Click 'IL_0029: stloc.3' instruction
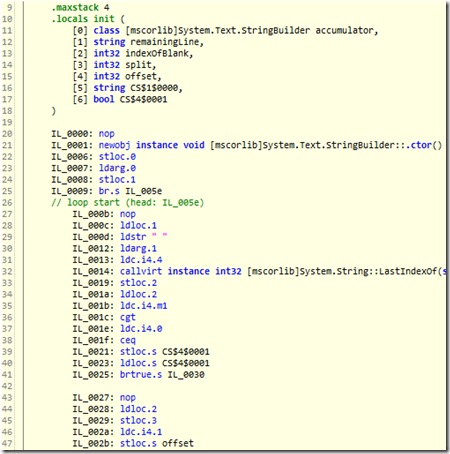Screen dimensions: 450x454 [115, 420]
